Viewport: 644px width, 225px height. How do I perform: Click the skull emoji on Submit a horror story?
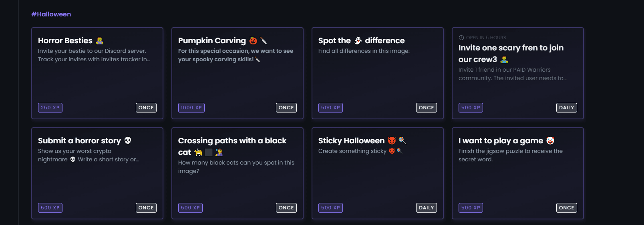pos(128,141)
